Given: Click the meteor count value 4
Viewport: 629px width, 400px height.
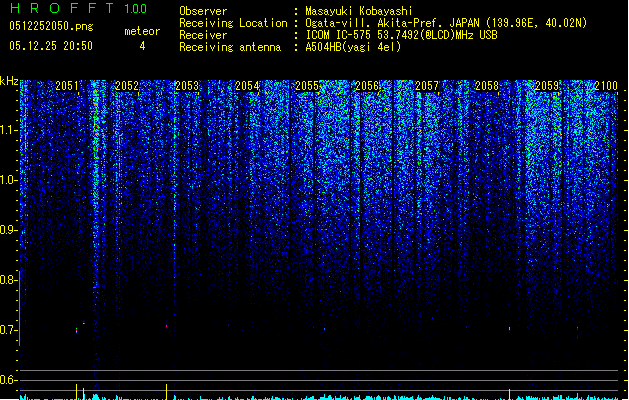Looking at the screenshot, I should 142,46.
